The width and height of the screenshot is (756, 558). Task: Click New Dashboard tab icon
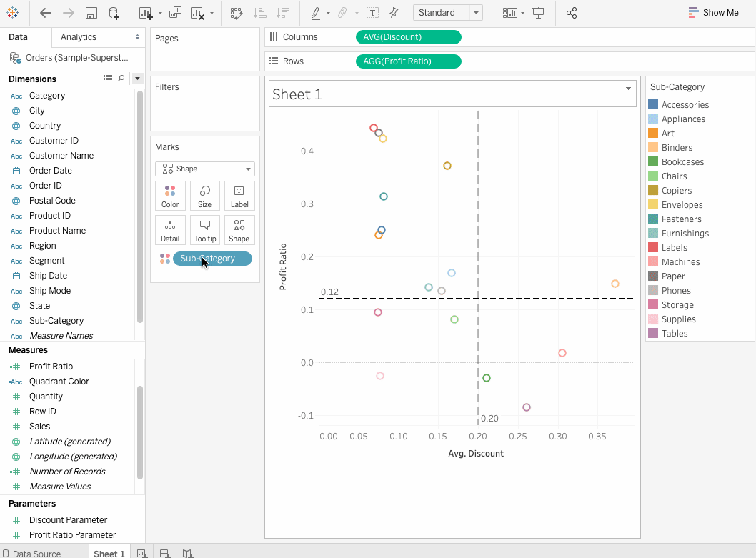tap(165, 553)
